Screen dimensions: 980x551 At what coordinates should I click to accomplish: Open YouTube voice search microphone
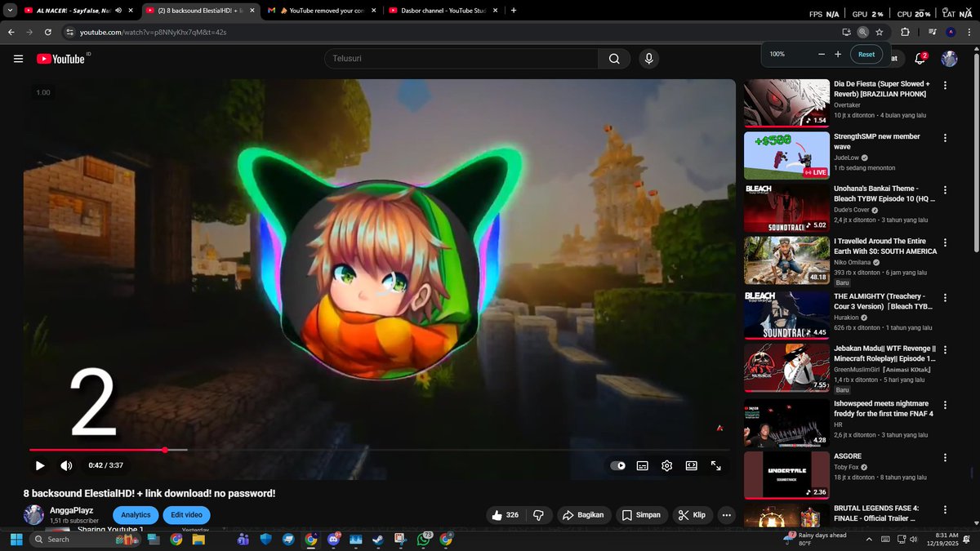click(x=648, y=59)
